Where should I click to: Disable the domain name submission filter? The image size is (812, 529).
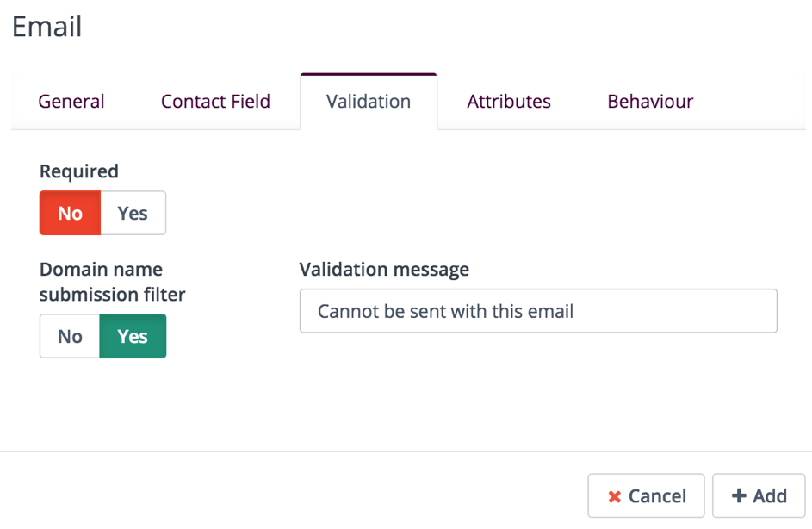[70, 336]
